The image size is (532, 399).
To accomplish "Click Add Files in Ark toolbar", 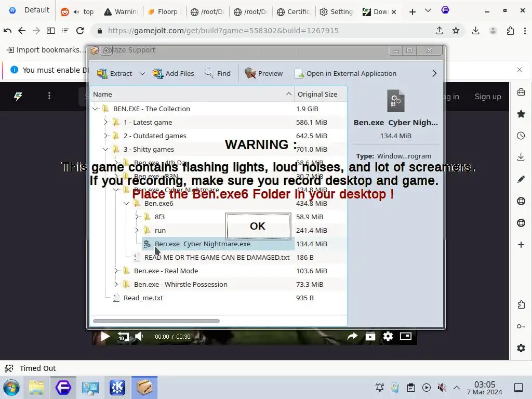I will tap(173, 73).
